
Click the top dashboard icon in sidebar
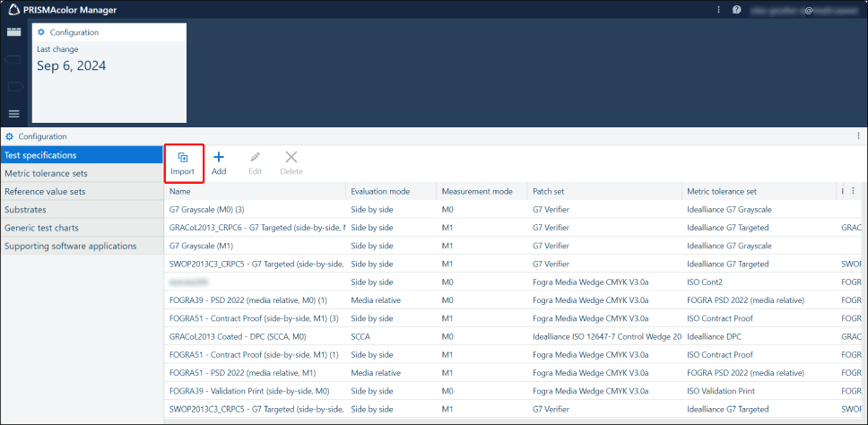[14, 32]
